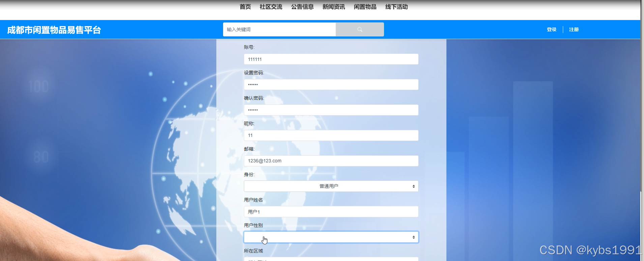644x261 pixels.
Task: Click the 登录 link
Action: pos(552,30)
